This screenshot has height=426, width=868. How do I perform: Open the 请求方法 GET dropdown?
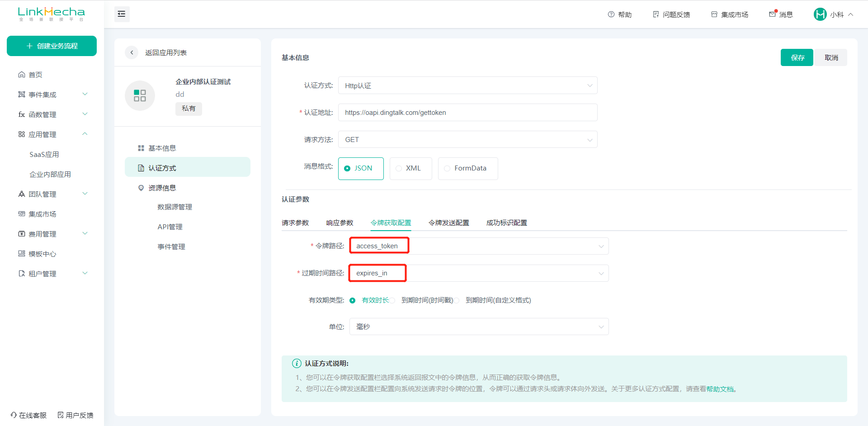click(468, 139)
